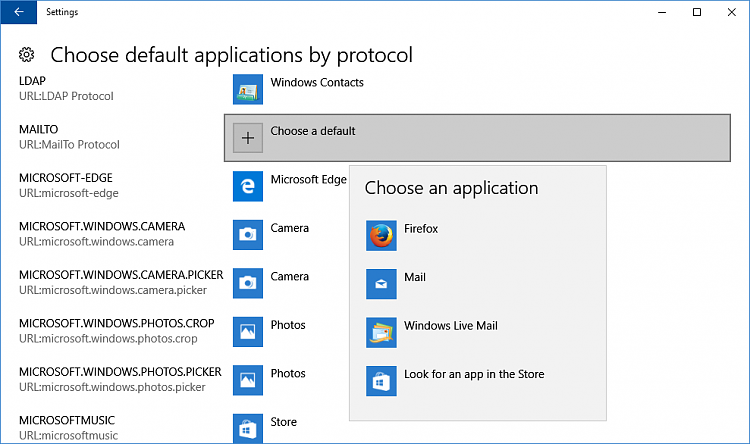Choose Windows Live Mail from the list
Screen dimensions: 750x444
click(451, 326)
